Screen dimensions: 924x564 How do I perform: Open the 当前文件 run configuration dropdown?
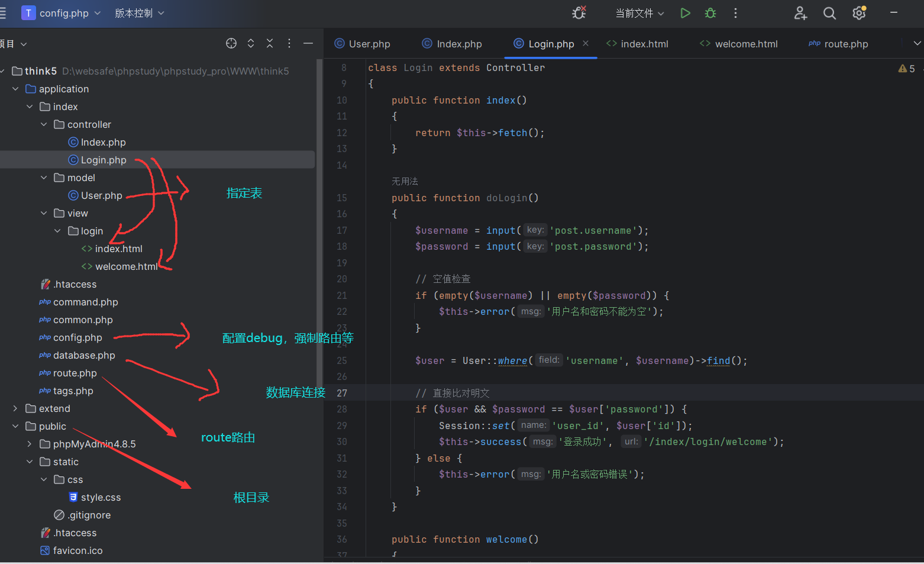click(x=639, y=13)
